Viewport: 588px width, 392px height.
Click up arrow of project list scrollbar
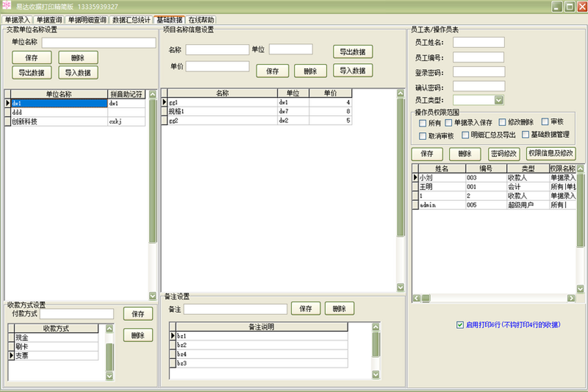point(400,93)
